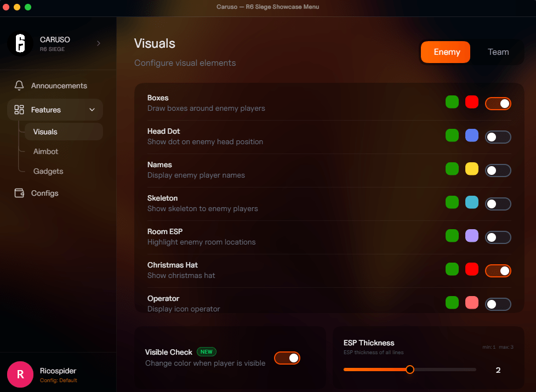
Task: Open the green Room ESP swatch
Action: click(452, 236)
